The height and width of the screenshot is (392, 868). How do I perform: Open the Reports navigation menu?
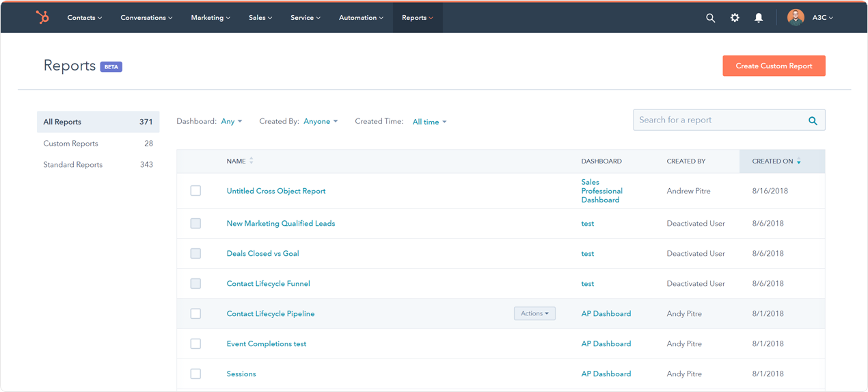pos(418,18)
